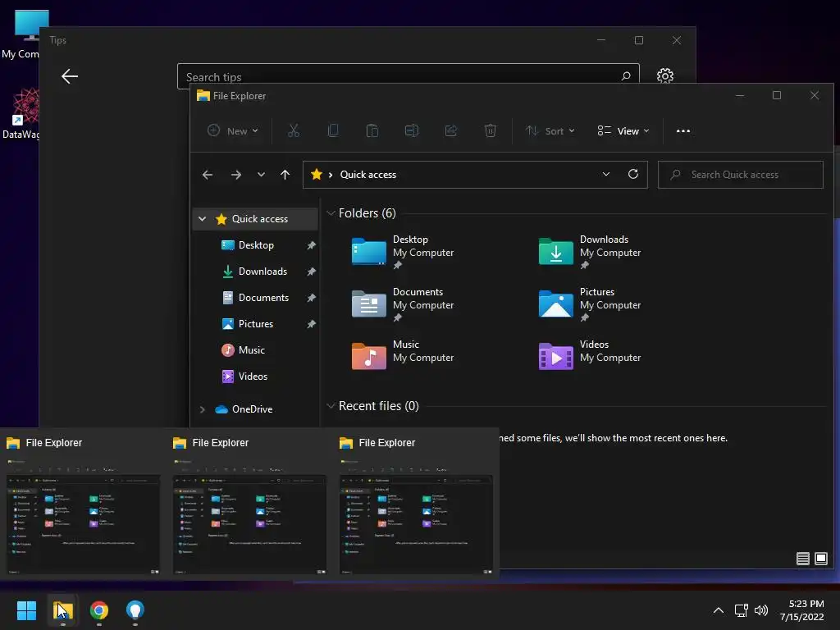This screenshot has height=630, width=840.
Task: Collapse the Quick access tree node
Action: 202,218
